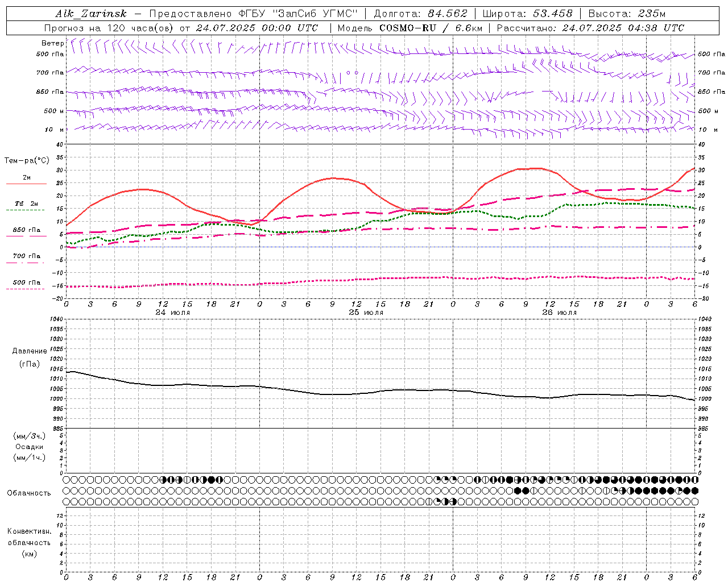Click the "Долгота: 84.562" field

[x=420, y=14]
